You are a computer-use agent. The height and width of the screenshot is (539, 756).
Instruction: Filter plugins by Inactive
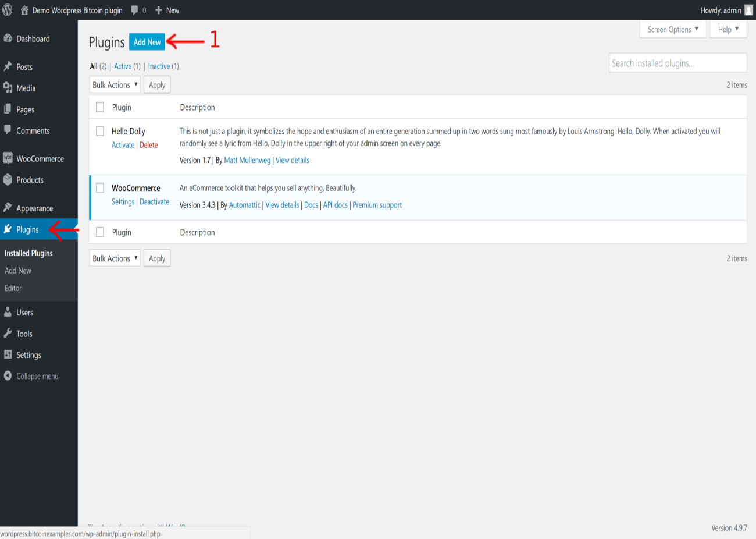pos(159,66)
